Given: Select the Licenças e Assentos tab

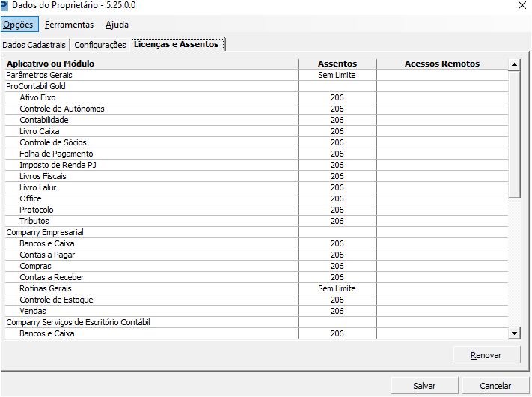Looking at the screenshot, I should click(178, 44).
